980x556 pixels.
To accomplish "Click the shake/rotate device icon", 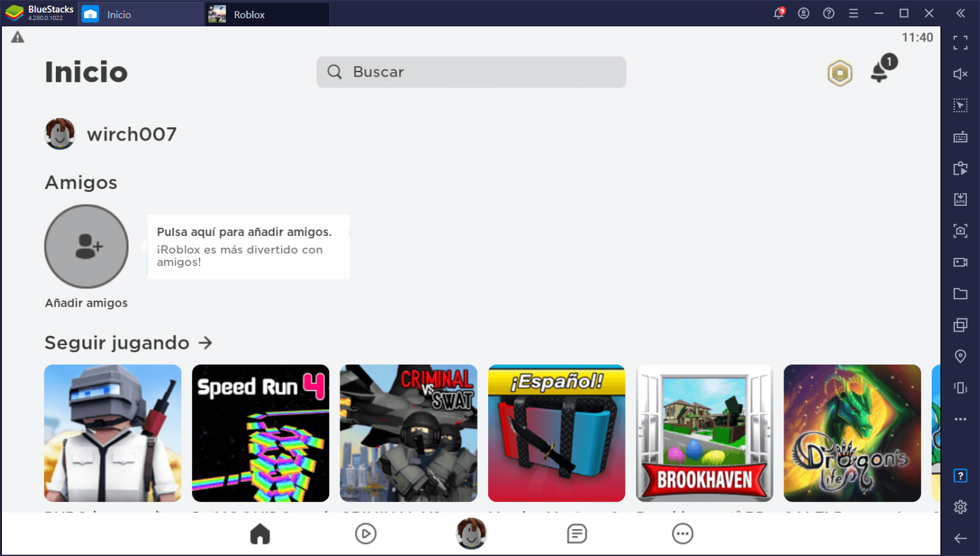I will [x=961, y=388].
